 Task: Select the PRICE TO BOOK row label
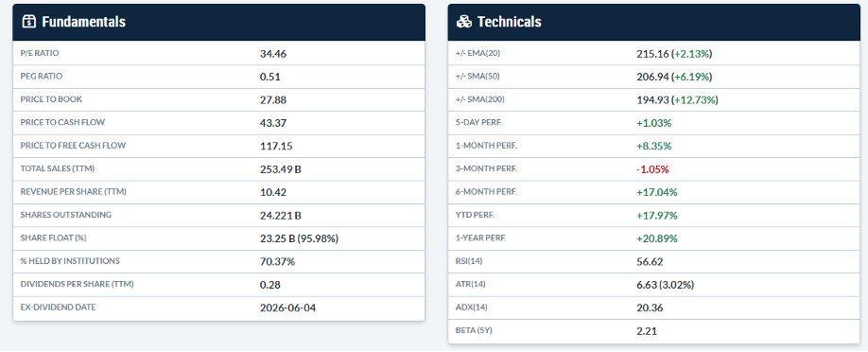tap(51, 99)
